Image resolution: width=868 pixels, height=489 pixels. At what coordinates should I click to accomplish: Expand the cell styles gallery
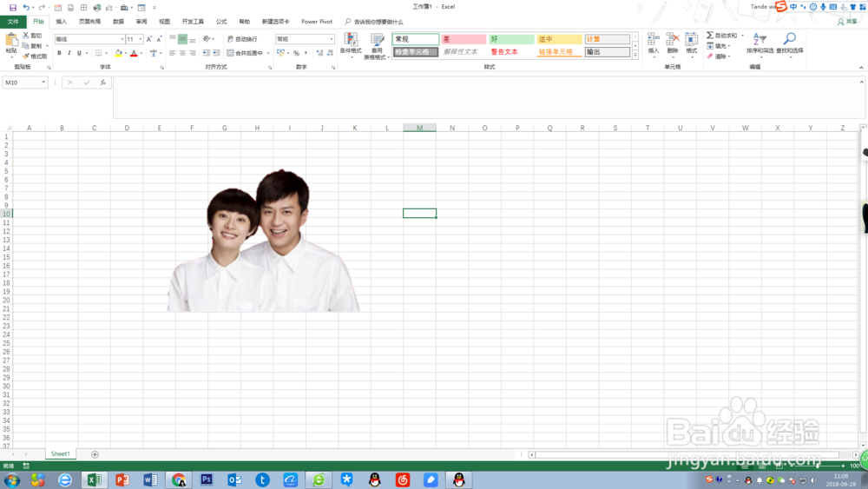(x=635, y=56)
